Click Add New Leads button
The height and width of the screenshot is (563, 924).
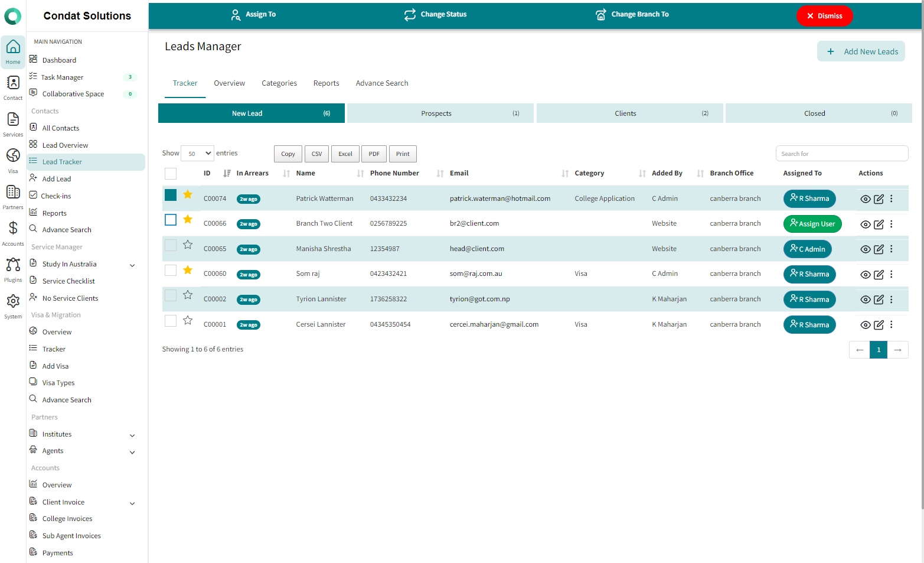tap(861, 51)
